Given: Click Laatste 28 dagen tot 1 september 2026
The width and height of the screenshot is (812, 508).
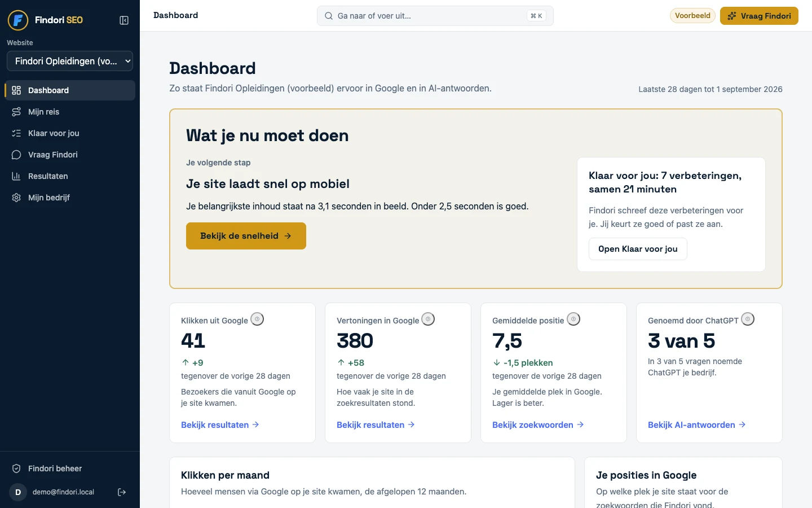Looking at the screenshot, I should [x=710, y=89].
